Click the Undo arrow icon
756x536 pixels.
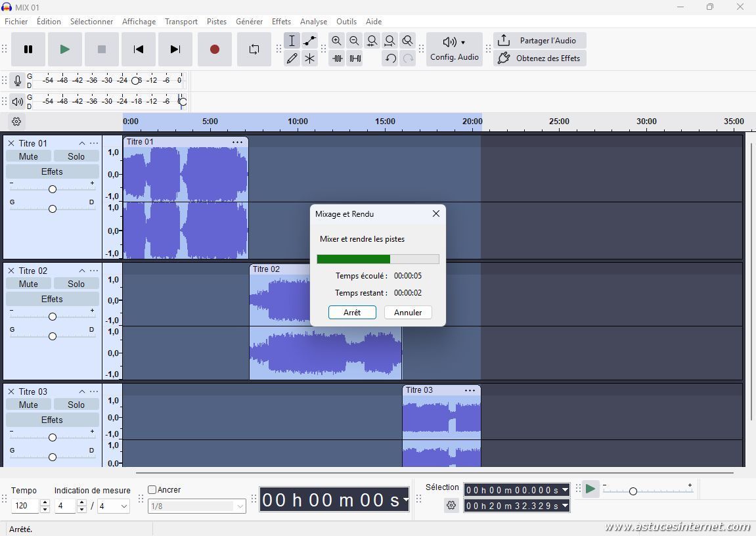390,58
